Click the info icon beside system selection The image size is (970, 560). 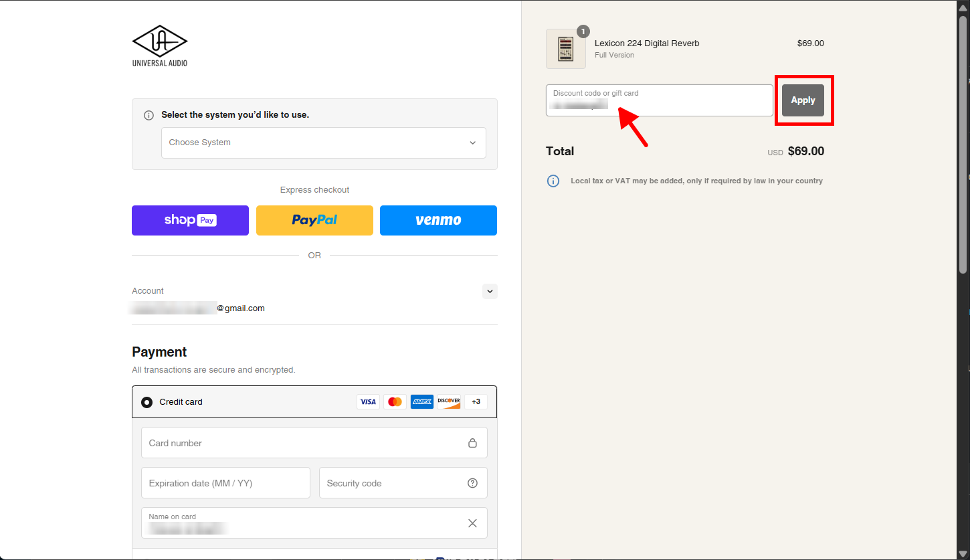click(149, 115)
